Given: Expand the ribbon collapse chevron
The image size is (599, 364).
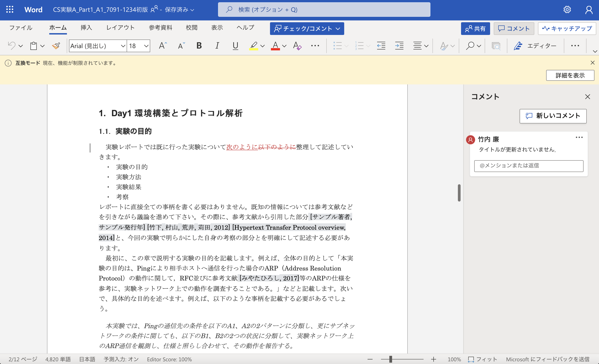Looking at the screenshot, I should [x=595, y=51].
